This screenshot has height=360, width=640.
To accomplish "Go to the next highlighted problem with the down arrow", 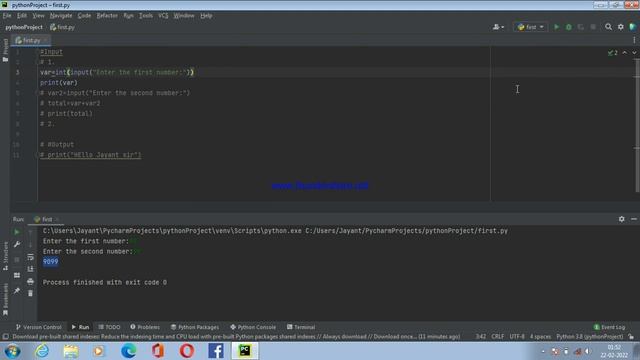I will coord(634,53).
